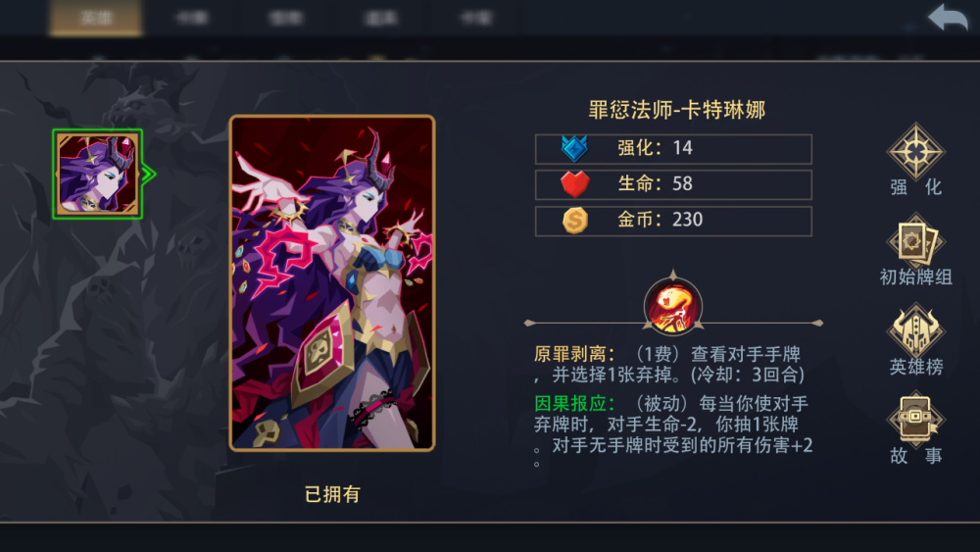Select the Catherine hero portrait thumbnail
The height and width of the screenshot is (552, 980).
point(97,175)
